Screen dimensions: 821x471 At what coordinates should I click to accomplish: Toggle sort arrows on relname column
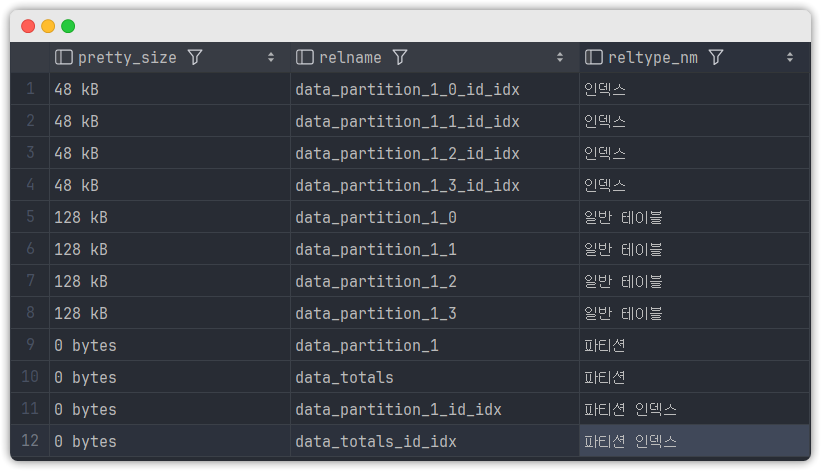point(560,57)
